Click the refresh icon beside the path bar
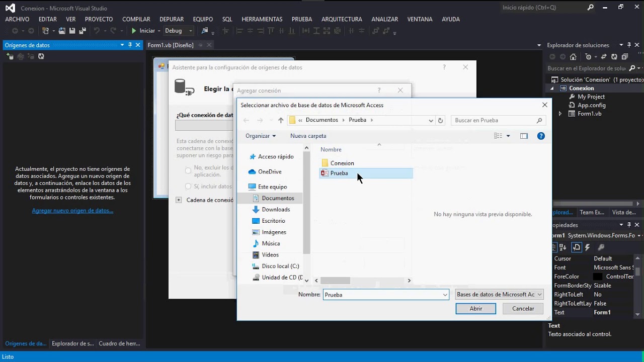The width and height of the screenshot is (644, 362). coord(441,120)
